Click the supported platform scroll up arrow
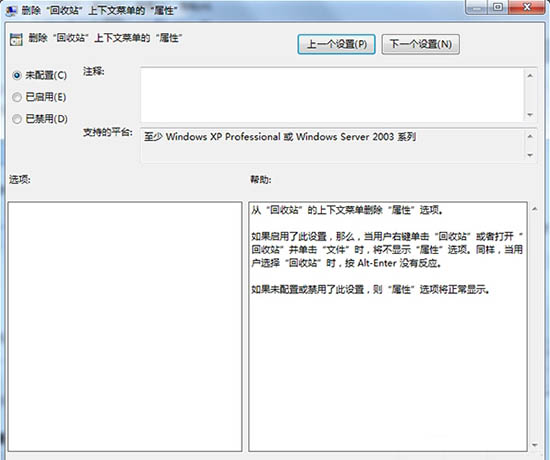This screenshot has width=550, height=460. coord(530,136)
